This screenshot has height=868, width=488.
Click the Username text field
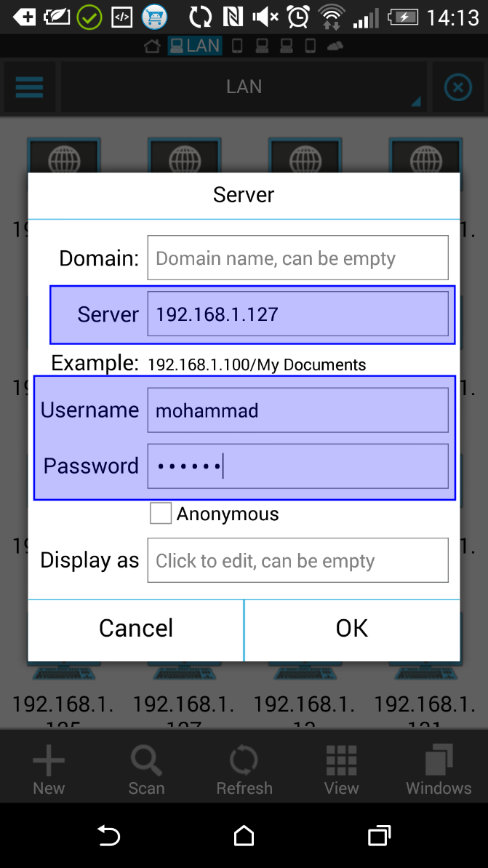click(297, 410)
